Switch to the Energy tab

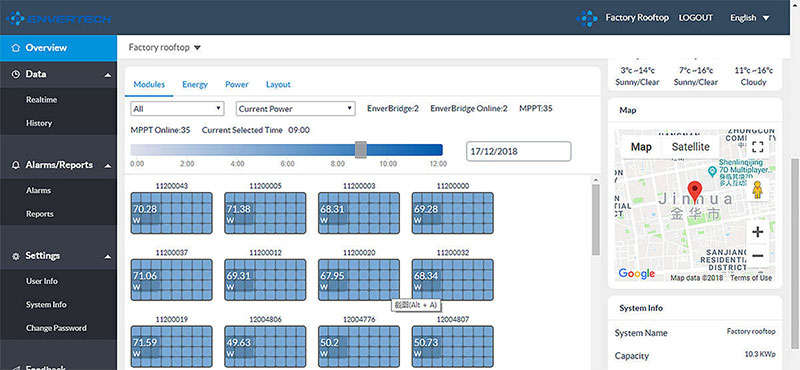[195, 85]
